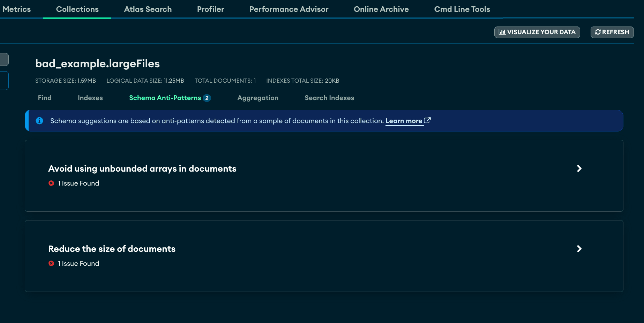Click the refresh arrows icon

click(598, 32)
